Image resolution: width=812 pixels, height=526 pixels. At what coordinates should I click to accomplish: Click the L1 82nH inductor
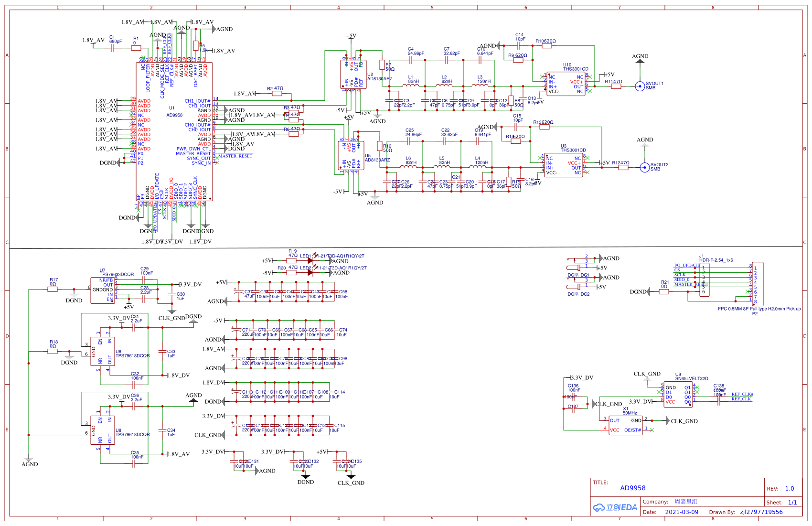(411, 85)
